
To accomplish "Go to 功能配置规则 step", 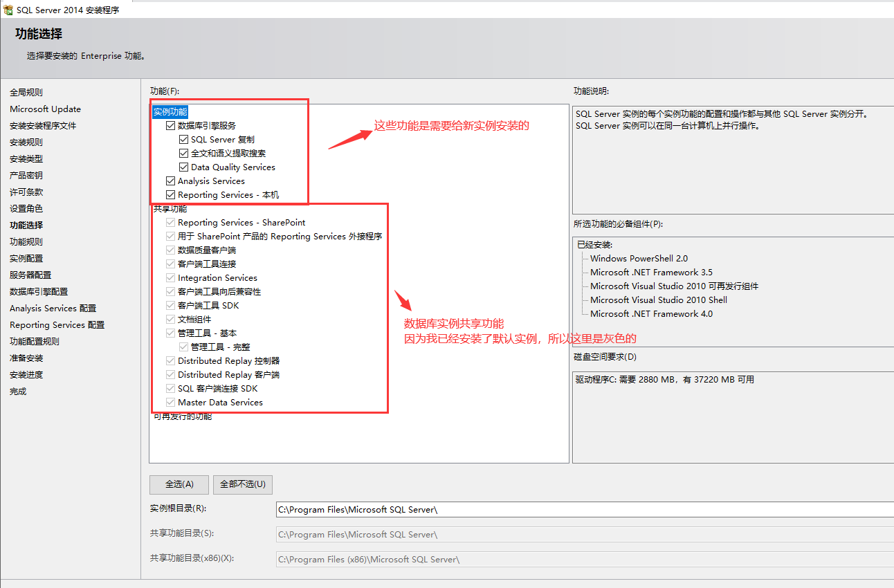I will point(35,342).
